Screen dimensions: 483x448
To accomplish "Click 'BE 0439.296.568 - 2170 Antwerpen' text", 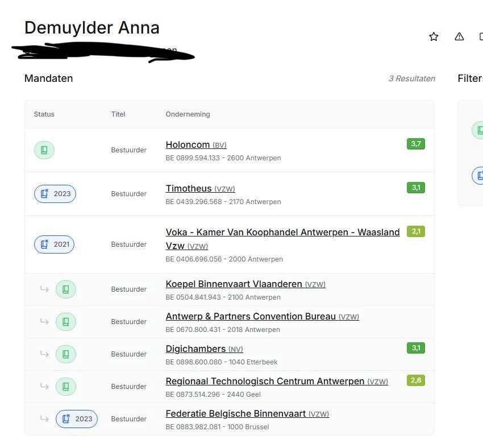I will coord(223,201).
